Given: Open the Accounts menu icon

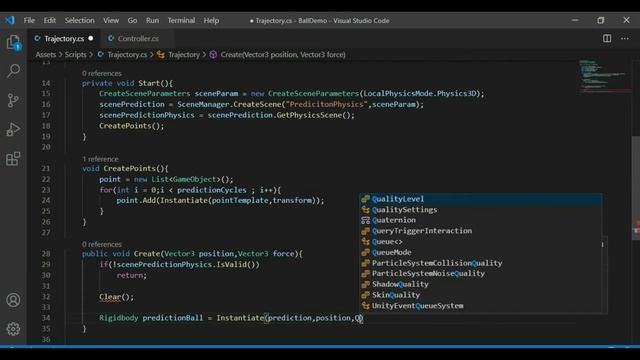Looking at the screenshot, I should click(x=13, y=300).
